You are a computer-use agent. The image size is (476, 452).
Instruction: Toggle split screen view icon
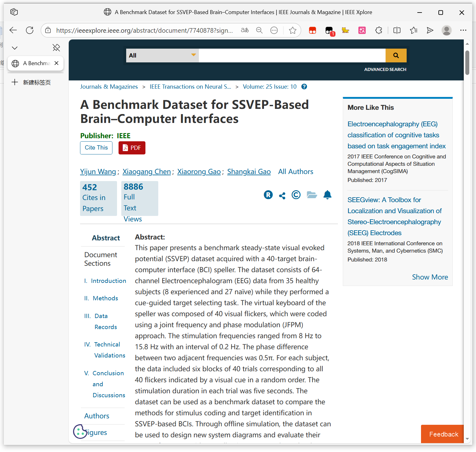click(x=397, y=30)
